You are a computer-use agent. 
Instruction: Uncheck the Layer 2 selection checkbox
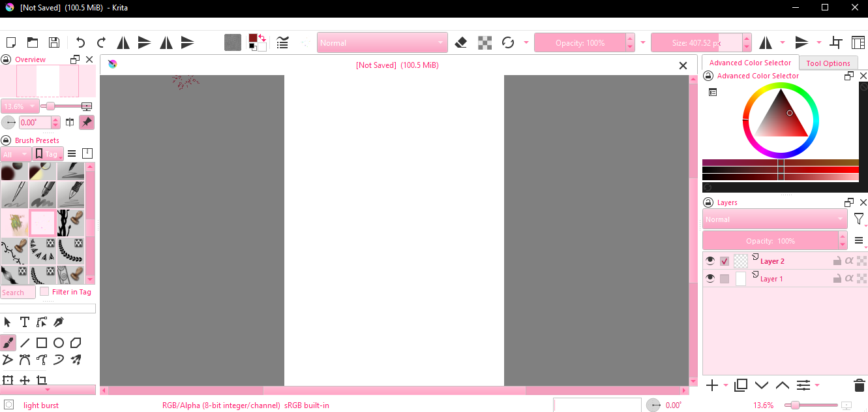[x=725, y=261]
